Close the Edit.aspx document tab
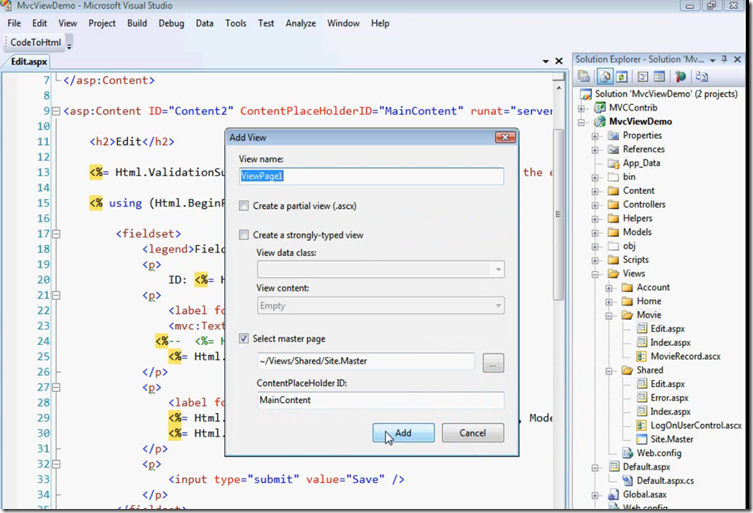 click(559, 61)
